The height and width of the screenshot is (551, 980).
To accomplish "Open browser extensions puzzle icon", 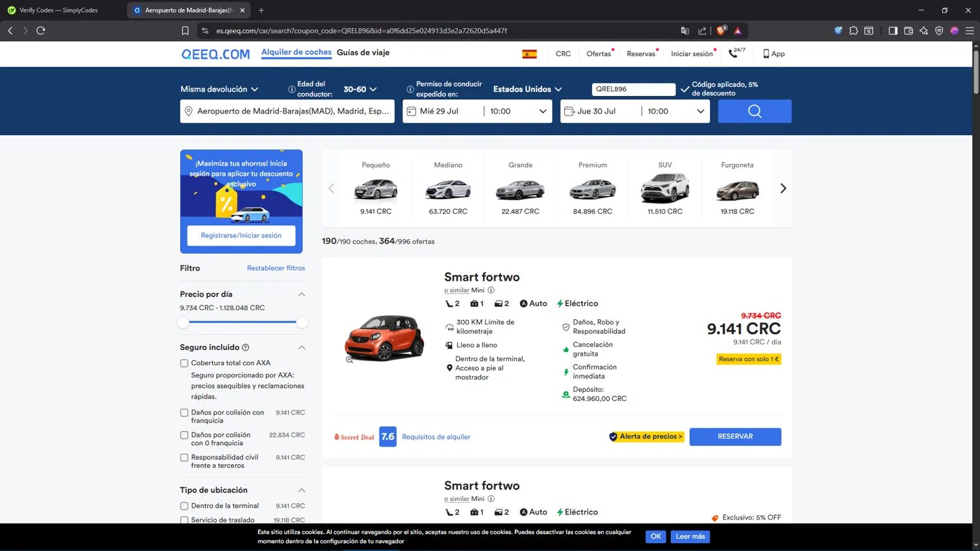I will (853, 31).
